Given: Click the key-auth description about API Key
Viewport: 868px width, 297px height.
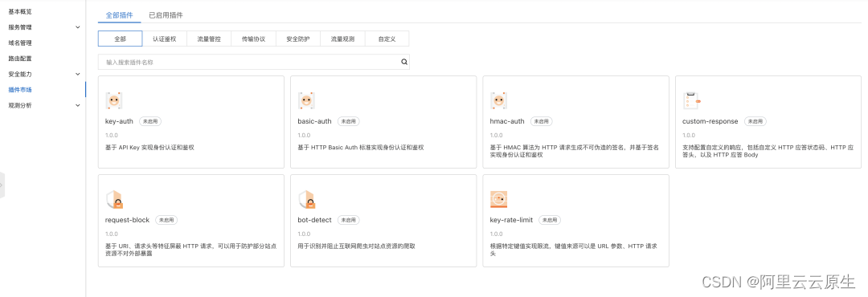Looking at the screenshot, I should (x=149, y=147).
